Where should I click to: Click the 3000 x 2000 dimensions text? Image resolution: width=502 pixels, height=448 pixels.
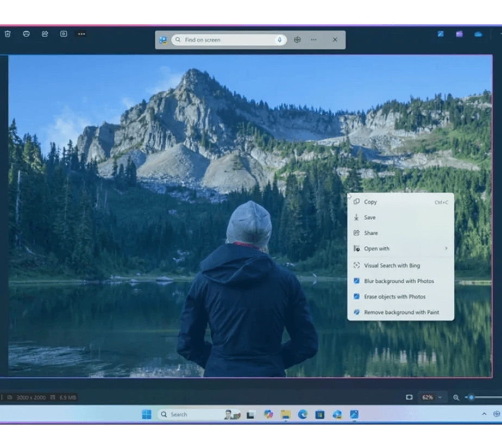[x=31, y=397]
